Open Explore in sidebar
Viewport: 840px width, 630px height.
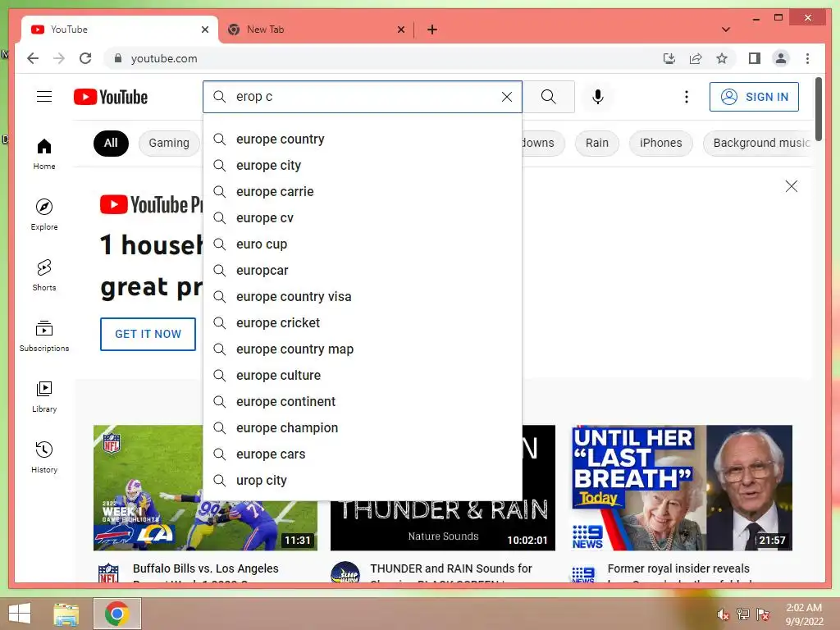(44, 215)
